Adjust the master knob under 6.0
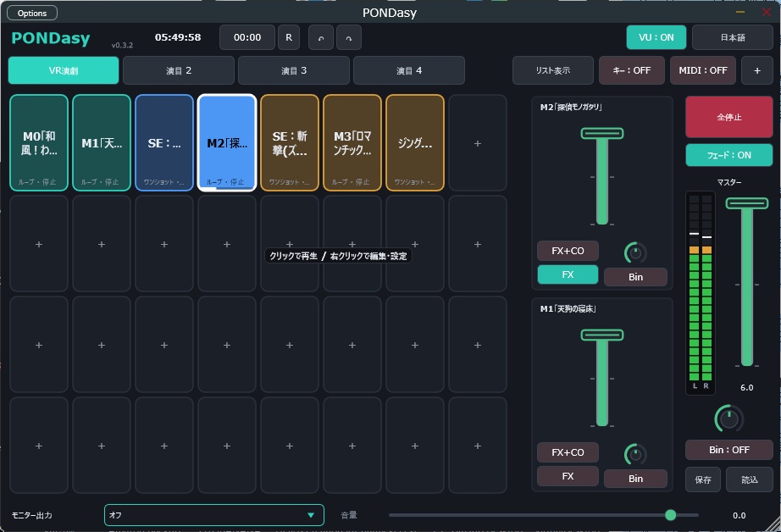This screenshot has width=781, height=532. click(728, 418)
